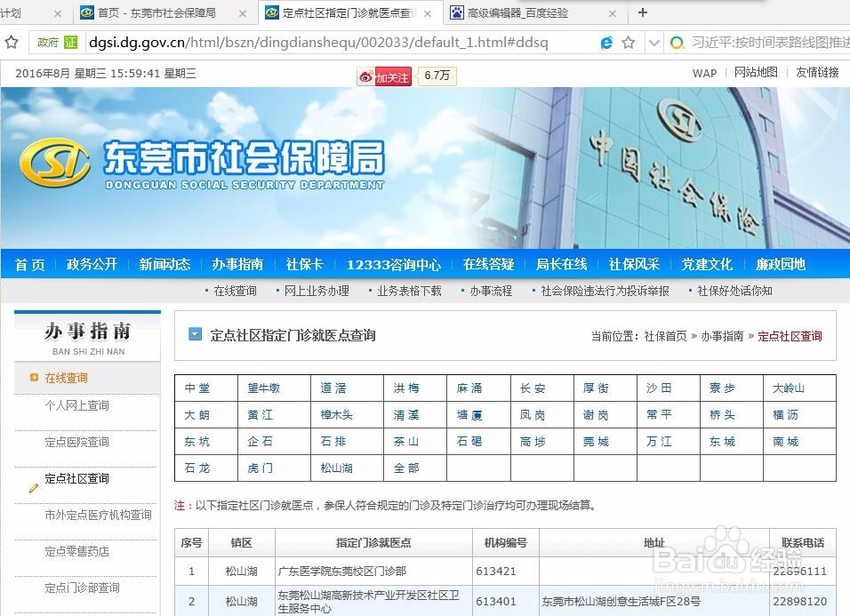Open a new browser tab with the + icon

[641, 13]
